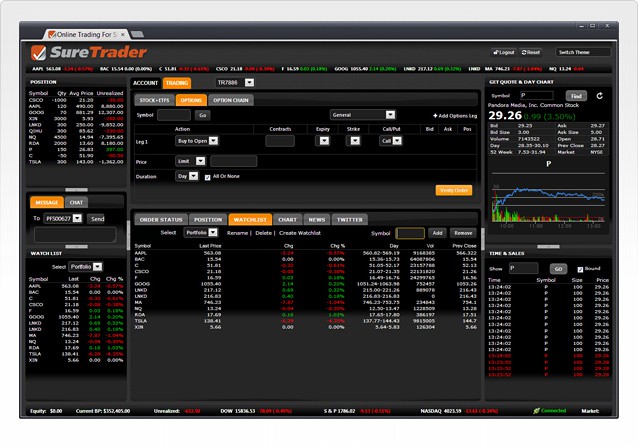
Task: Click the Remove symbol button
Action: (x=463, y=233)
